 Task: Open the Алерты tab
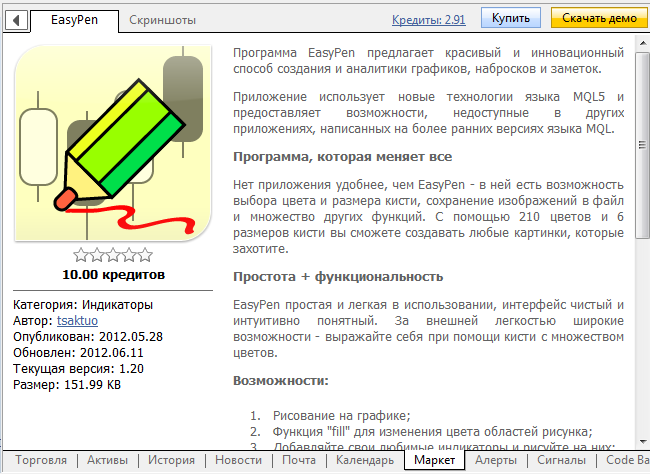[496, 460]
